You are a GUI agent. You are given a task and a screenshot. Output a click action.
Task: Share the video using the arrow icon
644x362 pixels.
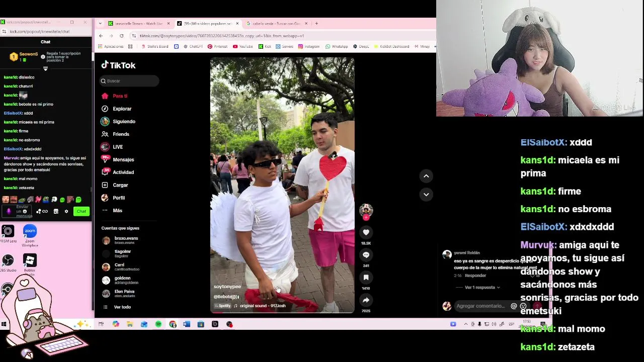click(366, 300)
